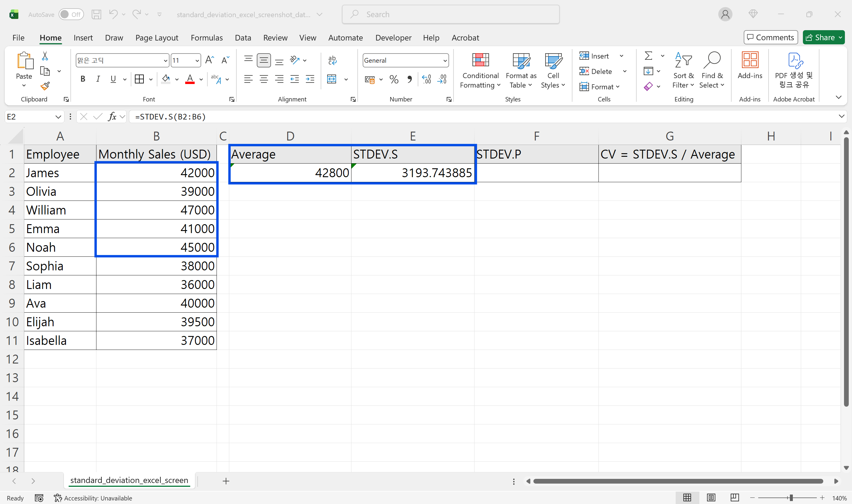852x504 pixels.
Task: Open the Page Layout tab
Action: (156, 38)
